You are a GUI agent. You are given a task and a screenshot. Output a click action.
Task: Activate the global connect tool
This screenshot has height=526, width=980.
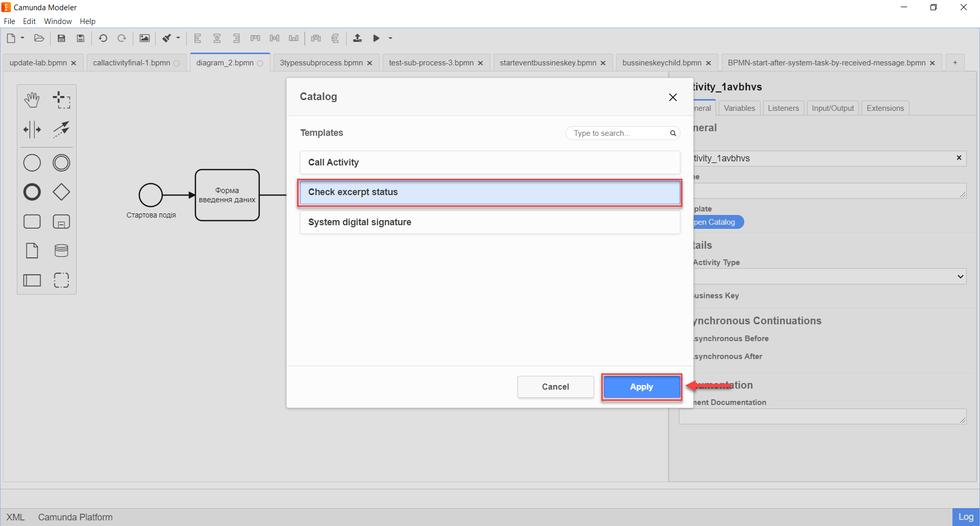tap(61, 129)
